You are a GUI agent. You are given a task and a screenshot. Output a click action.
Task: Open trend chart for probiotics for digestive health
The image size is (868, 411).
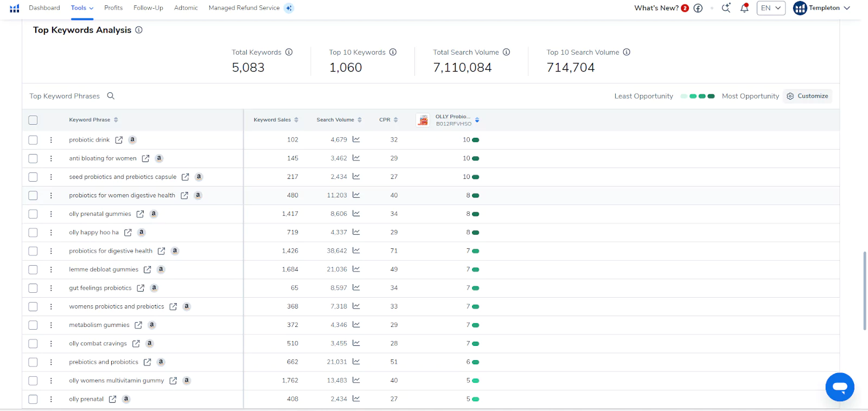[356, 251]
